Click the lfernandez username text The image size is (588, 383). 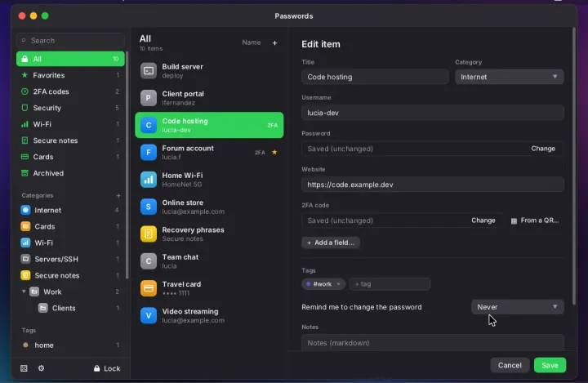click(x=179, y=103)
